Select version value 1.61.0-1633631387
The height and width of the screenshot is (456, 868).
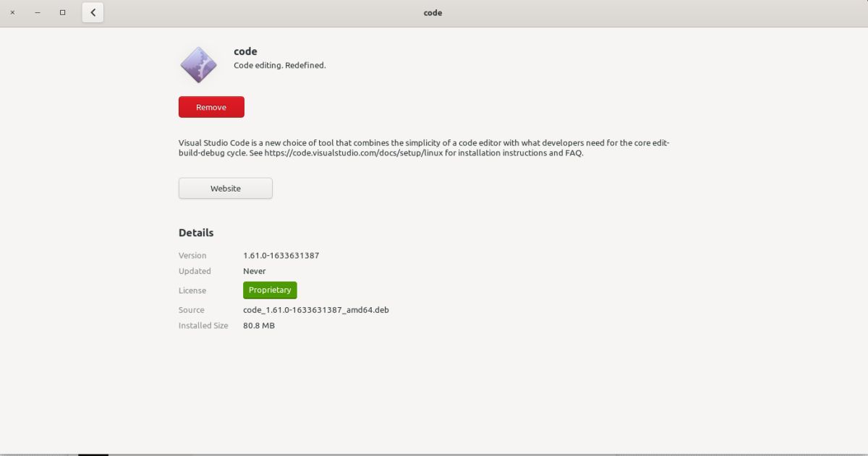point(281,255)
